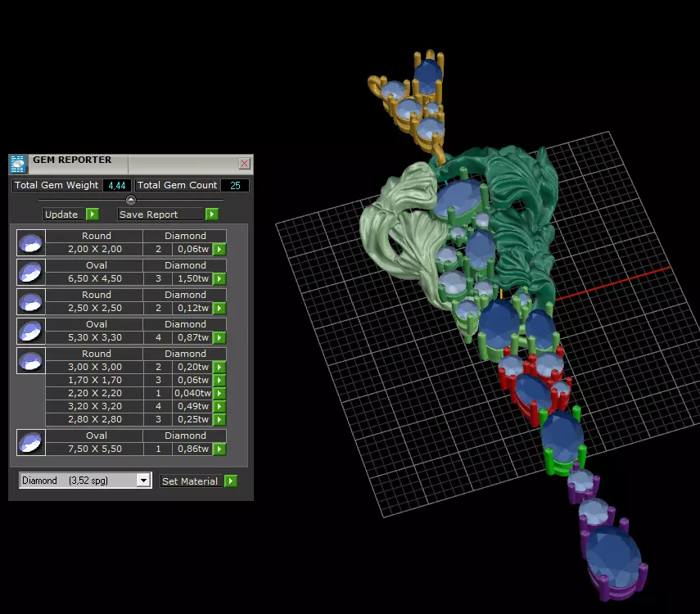Screen dimensions: 700x614
Task: Click the 0,040tw weight cell
Action: pos(193,393)
